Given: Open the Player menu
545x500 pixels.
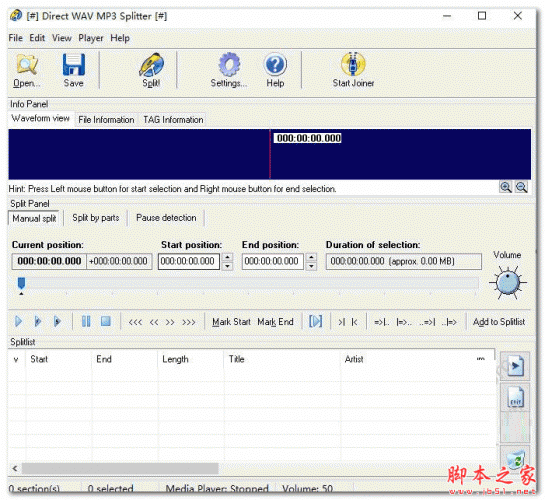Looking at the screenshot, I should click(91, 38).
